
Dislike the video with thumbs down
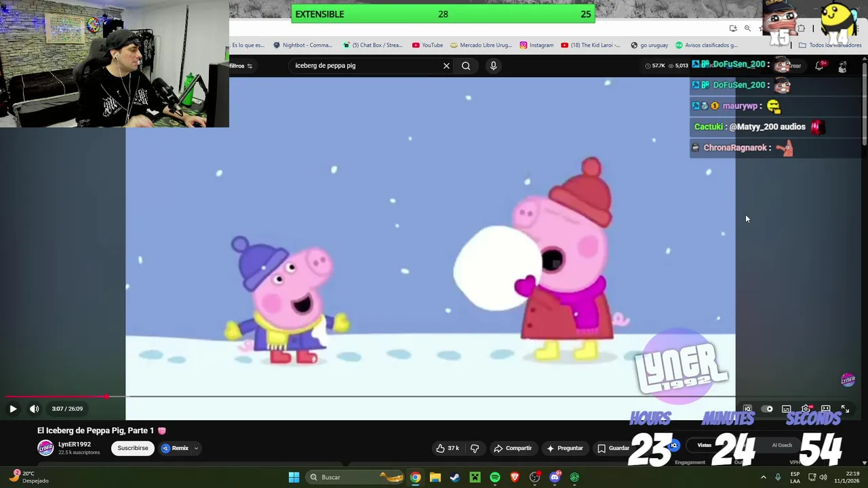tap(475, 448)
